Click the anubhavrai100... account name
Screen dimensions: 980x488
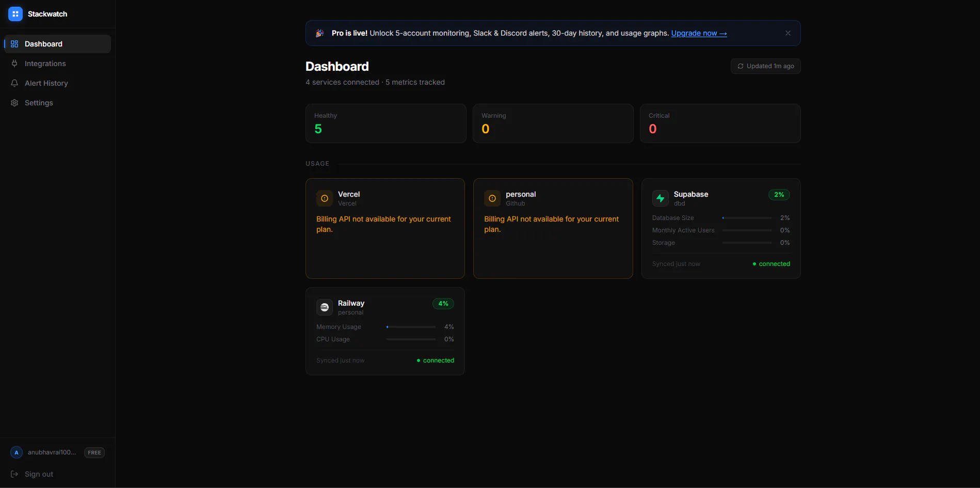pyautogui.click(x=52, y=452)
